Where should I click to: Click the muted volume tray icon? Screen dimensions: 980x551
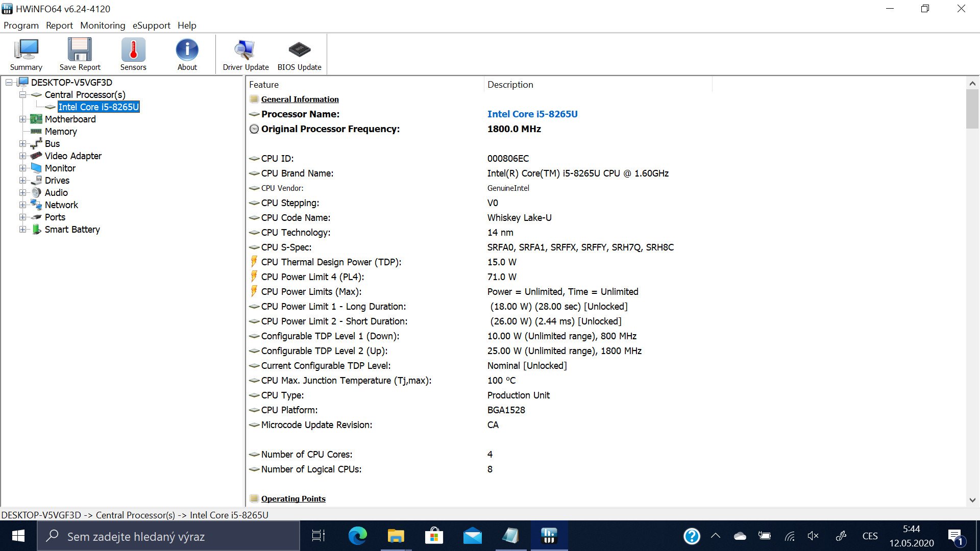[813, 536]
